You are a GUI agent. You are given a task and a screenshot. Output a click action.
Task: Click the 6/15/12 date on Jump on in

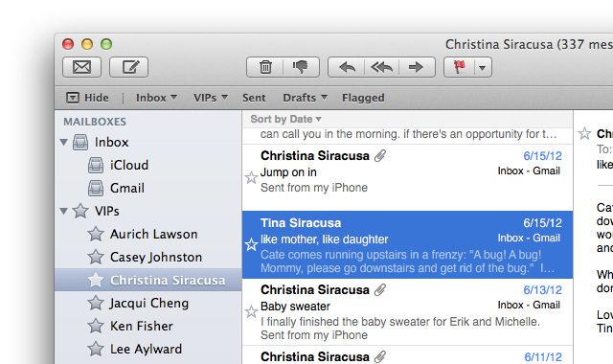click(x=543, y=156)
